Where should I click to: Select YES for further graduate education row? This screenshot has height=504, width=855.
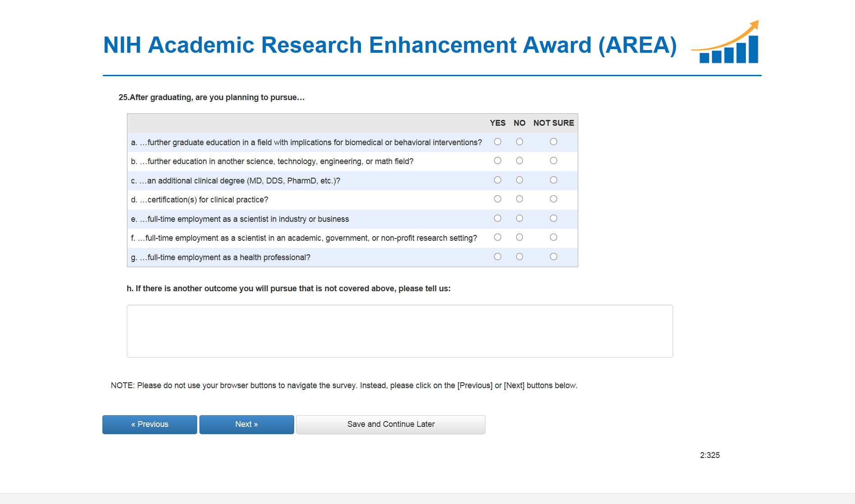coord(498,142)
